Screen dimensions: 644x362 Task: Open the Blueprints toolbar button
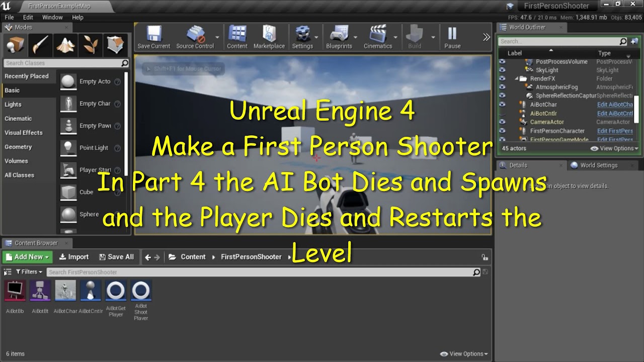(339, 37)
